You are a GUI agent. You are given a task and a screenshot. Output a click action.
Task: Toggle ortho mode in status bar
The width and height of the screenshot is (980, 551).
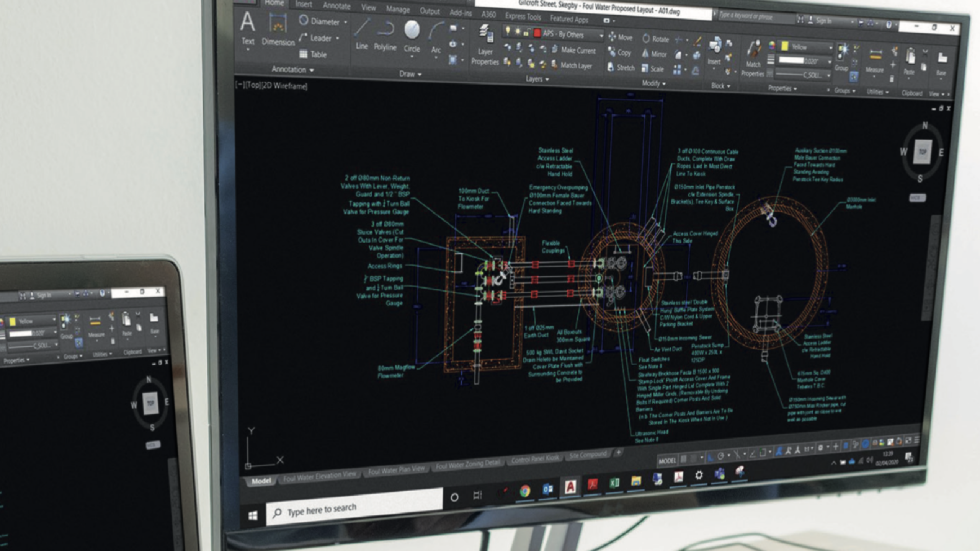pos(710,457)
